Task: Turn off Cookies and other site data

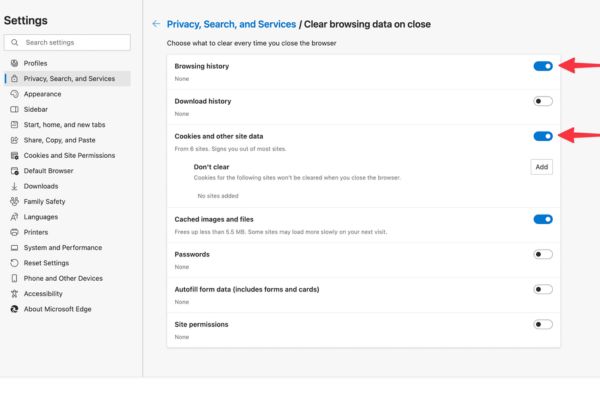Action: 543,136
